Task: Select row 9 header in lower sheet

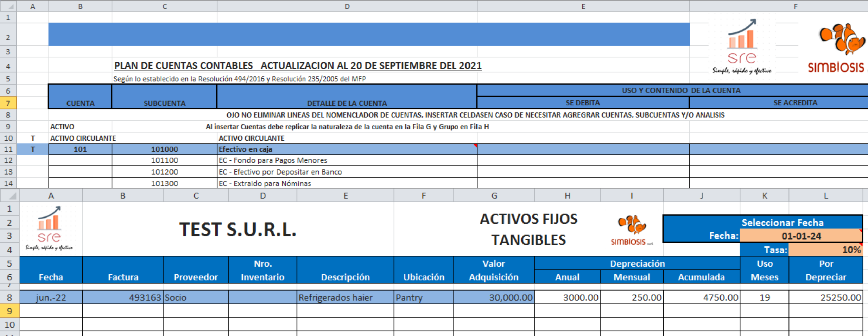Action: [9, 311]
